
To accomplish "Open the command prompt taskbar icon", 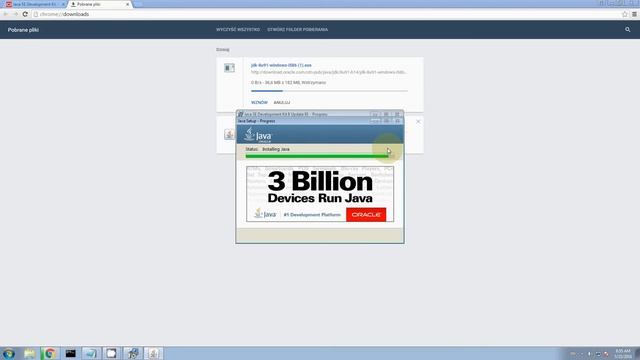I will point(71,353).
